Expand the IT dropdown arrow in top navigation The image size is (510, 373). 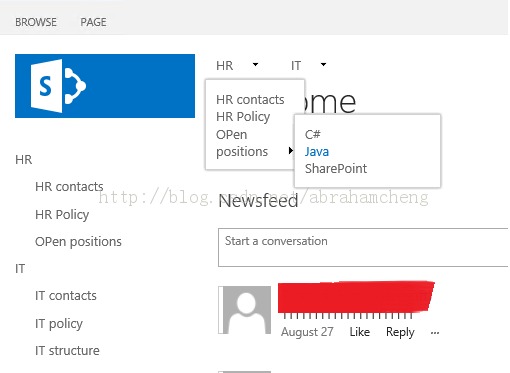[x=323, y=65]
